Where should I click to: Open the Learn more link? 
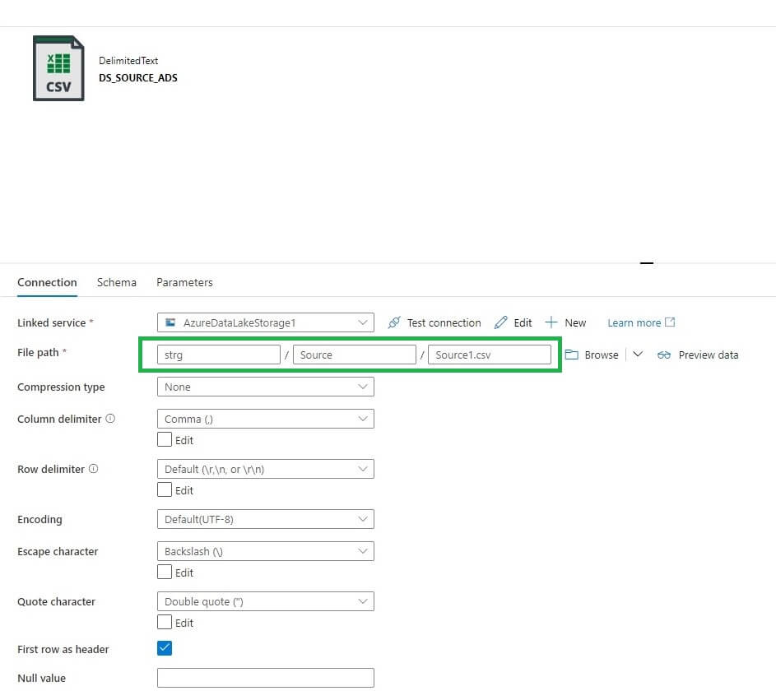[x=641, y=322]
